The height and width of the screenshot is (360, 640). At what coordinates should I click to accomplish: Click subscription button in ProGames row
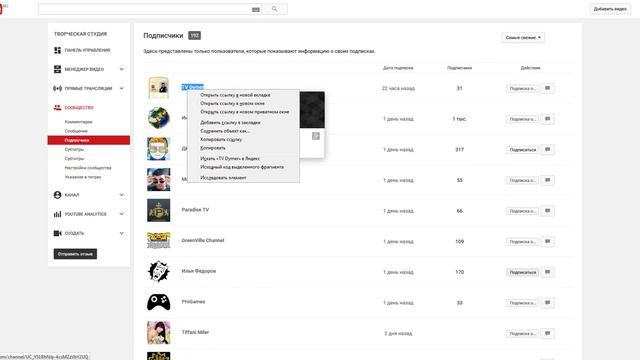click(x=522, y=303)
